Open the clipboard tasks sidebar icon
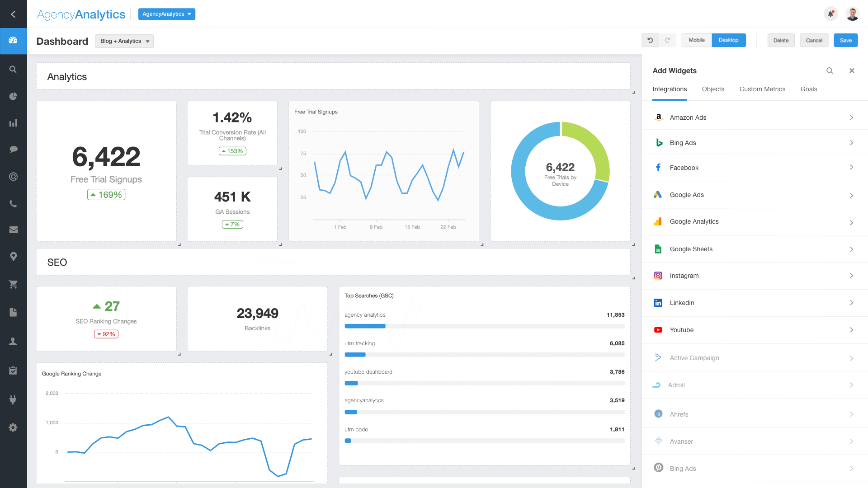The height and width of the screenshot is (488, 868). pos(13,371)
